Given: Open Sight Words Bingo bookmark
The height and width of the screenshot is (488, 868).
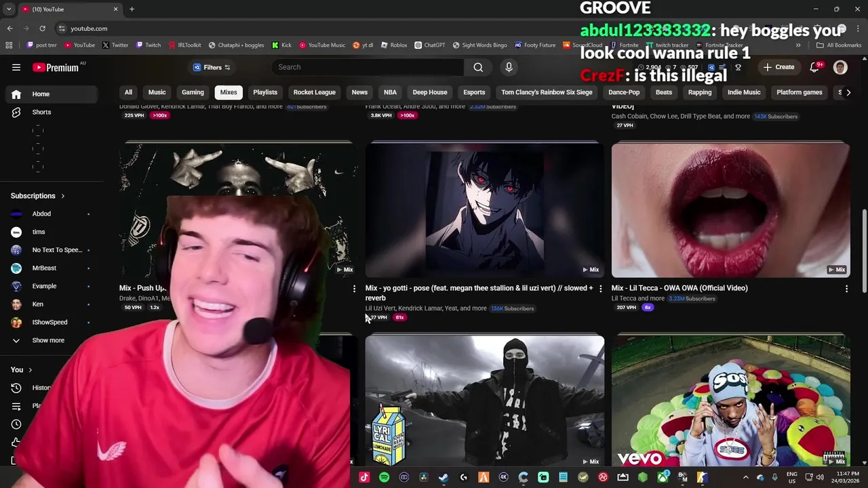Looking at the screenshot, I should click(479, 45).
